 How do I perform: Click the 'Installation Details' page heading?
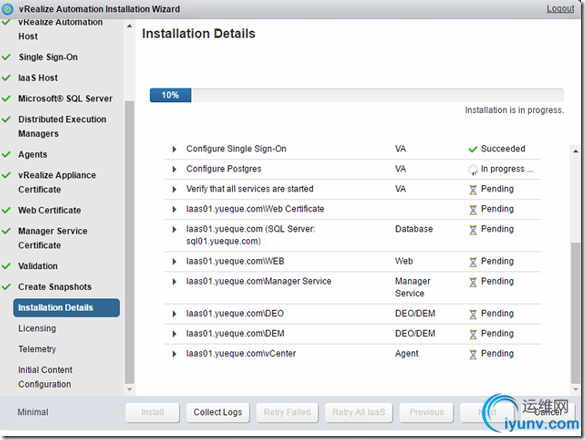[x=198, y=34]
